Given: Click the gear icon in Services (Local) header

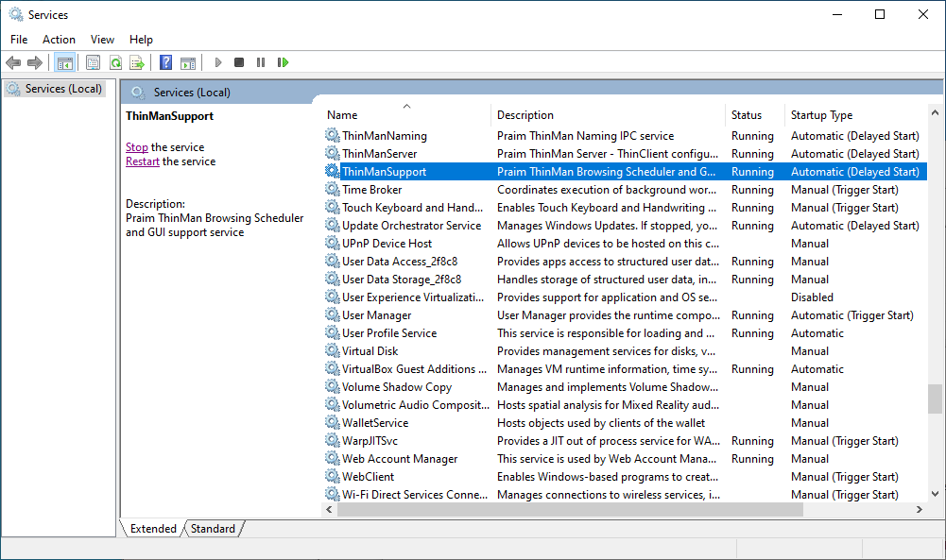Looking at the screenshot, I should point(138,93).
